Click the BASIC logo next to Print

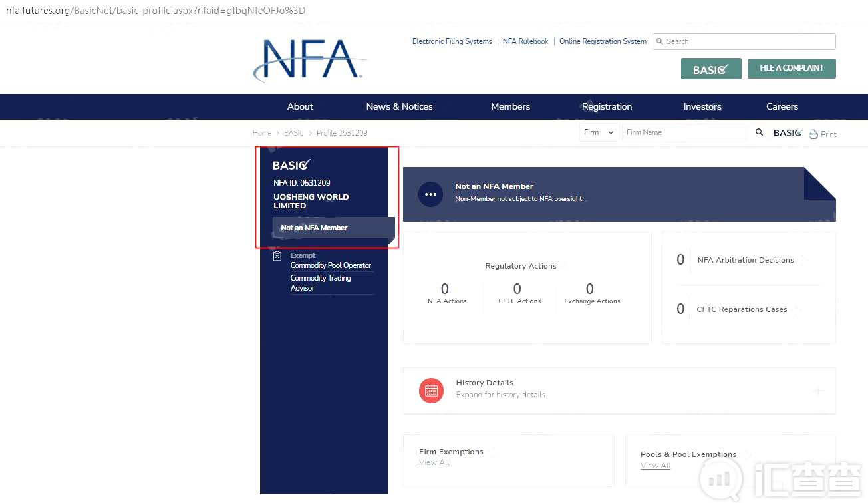click(788, 132)
